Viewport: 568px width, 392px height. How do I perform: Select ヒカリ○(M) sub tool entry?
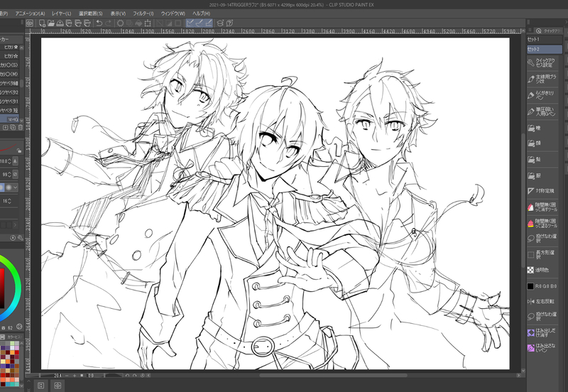click(9, 74)
